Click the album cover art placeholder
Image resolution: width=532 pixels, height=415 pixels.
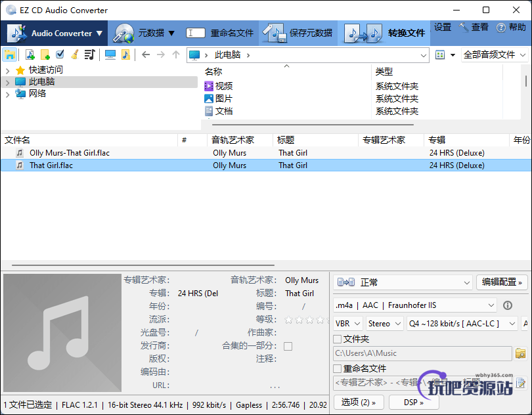[x=62, y=333]
